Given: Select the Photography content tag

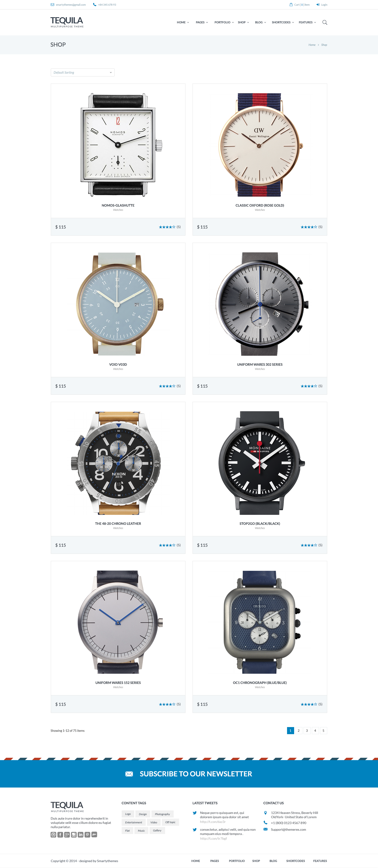Looking at the screenshot, I should pos(162,814).
